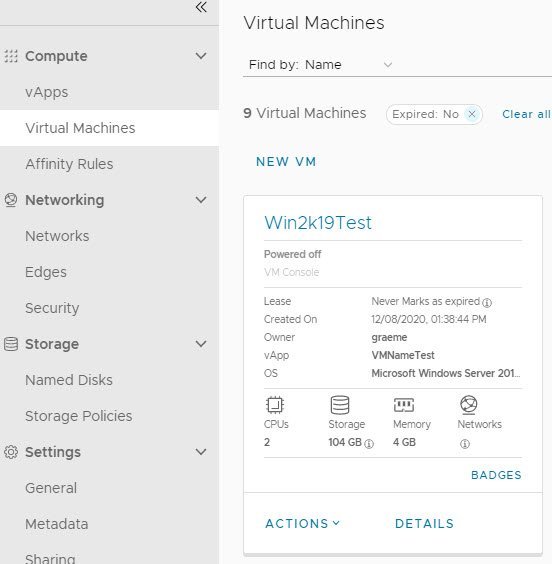The height and width of the screenshot is (564, 552).
Task: Collapse the Networking section chevron
Action: [x=201, y=200]
